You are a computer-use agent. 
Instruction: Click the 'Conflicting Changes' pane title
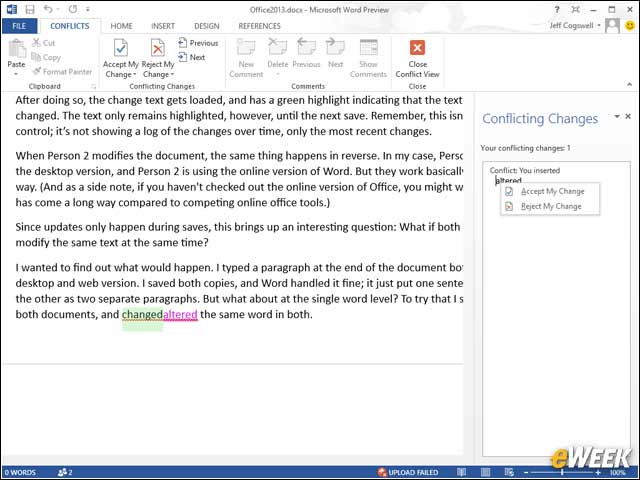pos(540,119)
